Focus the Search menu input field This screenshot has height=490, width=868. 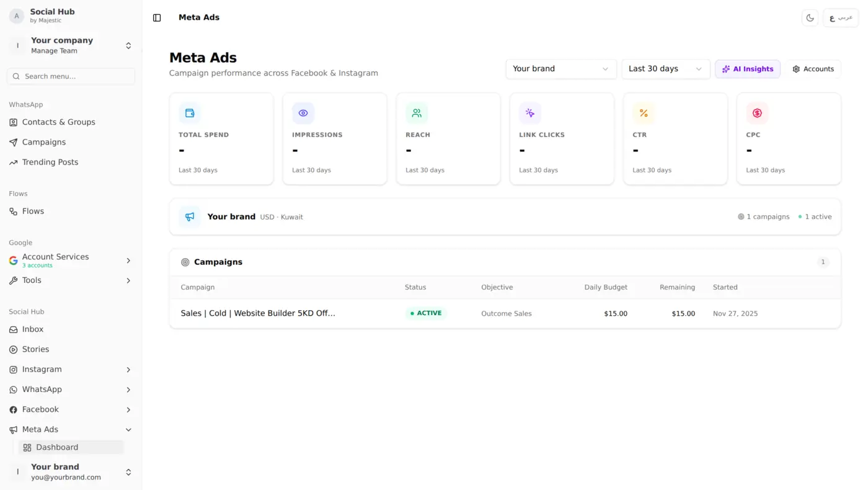point(71,76)
